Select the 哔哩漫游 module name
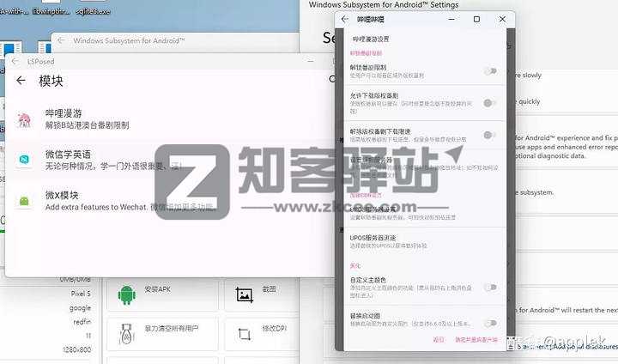Screen dimensions: 618x364 point(64,113)
